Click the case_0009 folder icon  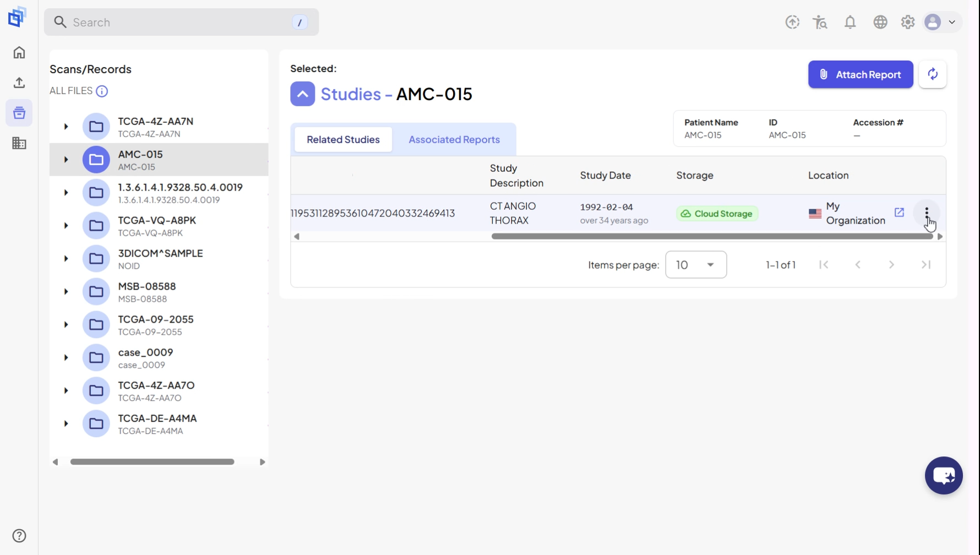[96, 358]
